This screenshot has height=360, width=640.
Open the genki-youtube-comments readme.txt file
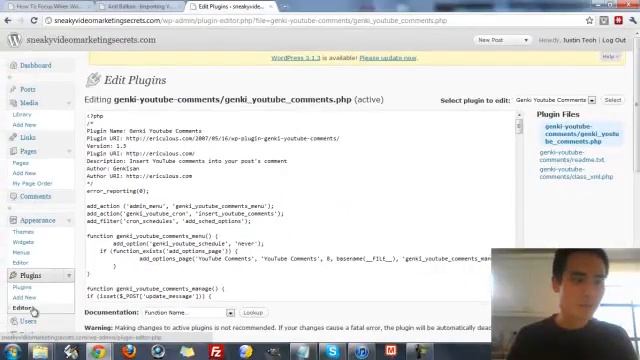(x=572, y=156)
